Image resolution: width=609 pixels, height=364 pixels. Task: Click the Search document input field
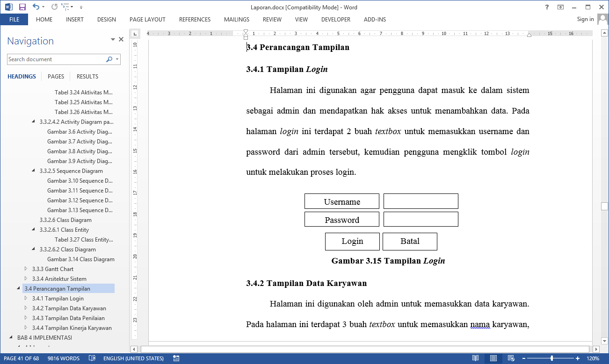click(56, 59)
